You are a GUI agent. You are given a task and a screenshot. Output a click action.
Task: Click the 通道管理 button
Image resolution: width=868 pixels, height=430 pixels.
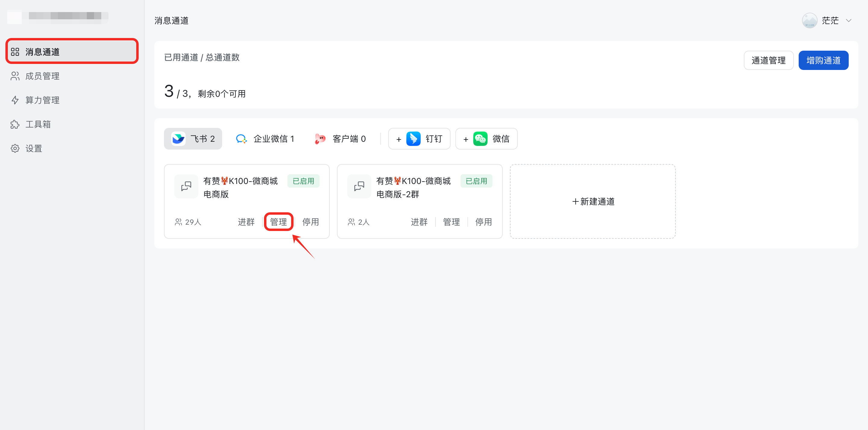click(x=768, y=60)
